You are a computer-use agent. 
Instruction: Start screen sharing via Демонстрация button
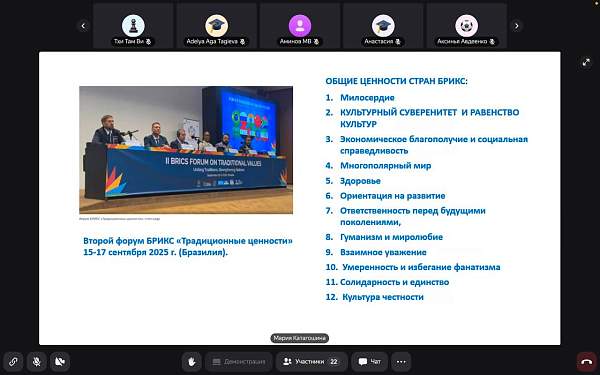coord(239,362)
